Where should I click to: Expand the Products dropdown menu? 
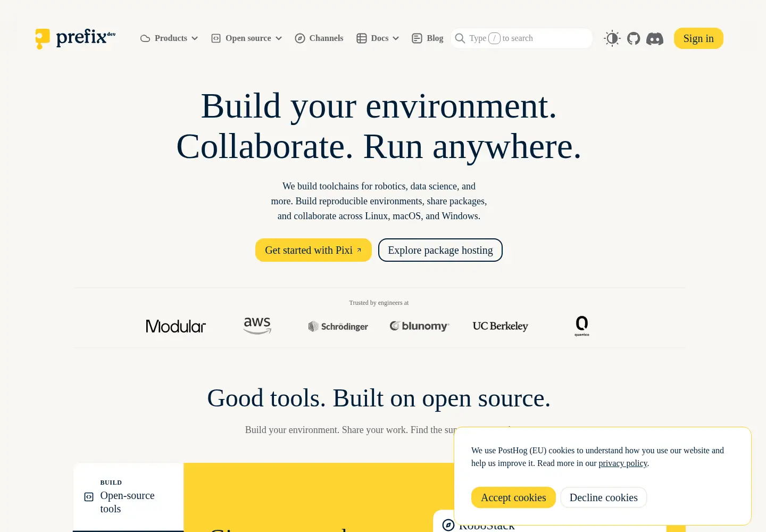(x=169, y=38)
